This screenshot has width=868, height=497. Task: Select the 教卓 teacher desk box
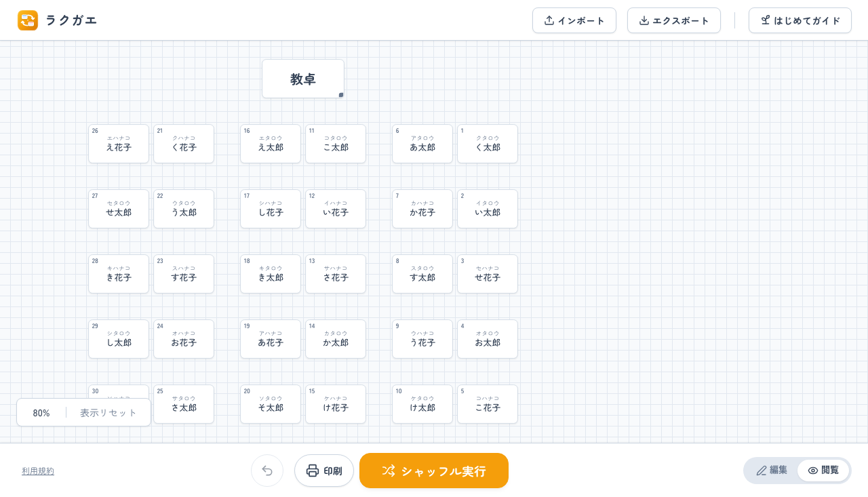coord(303,79)
